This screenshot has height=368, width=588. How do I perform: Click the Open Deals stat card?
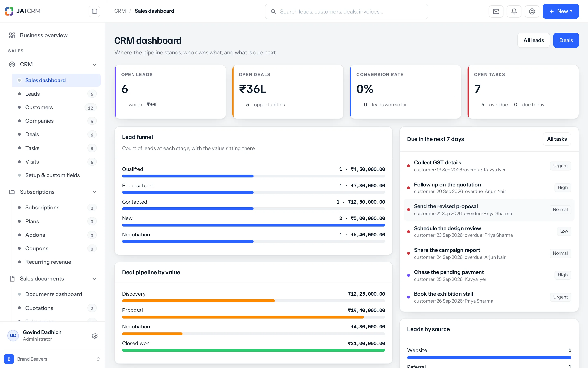(288, 92)
